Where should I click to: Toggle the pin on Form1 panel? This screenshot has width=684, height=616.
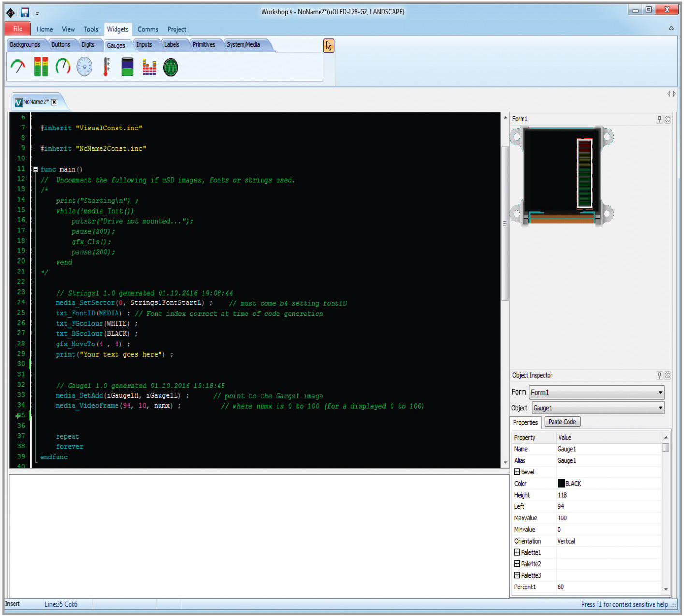point(659,119)
